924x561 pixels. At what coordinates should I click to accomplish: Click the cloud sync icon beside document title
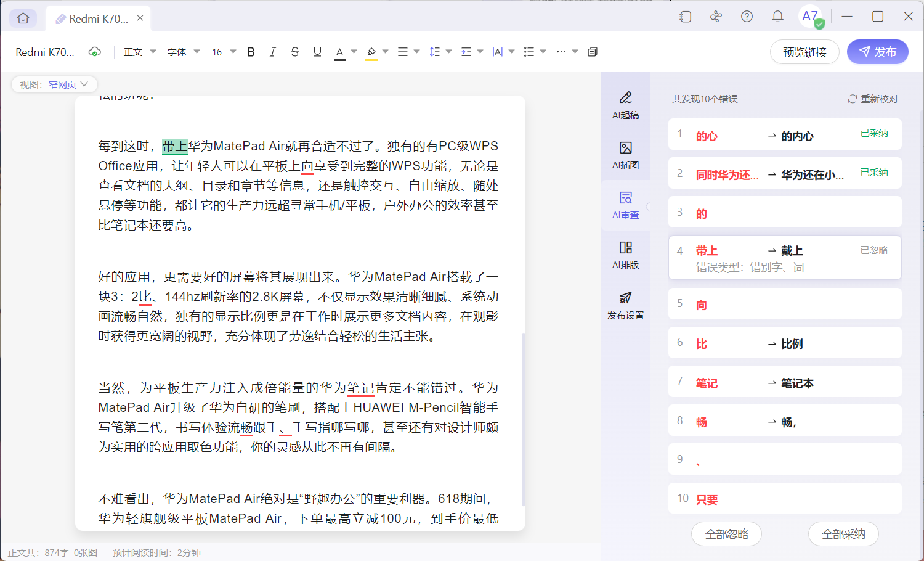click(x=94, y=52)
